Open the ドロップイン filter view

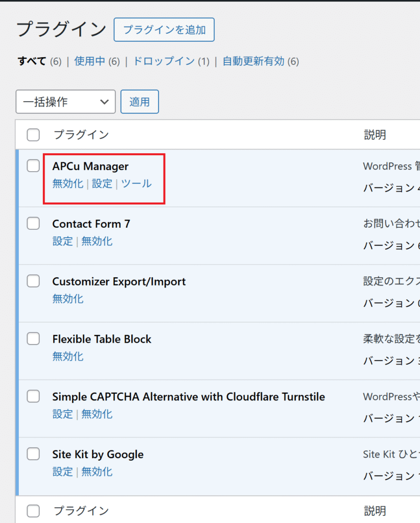coord(164,61)
